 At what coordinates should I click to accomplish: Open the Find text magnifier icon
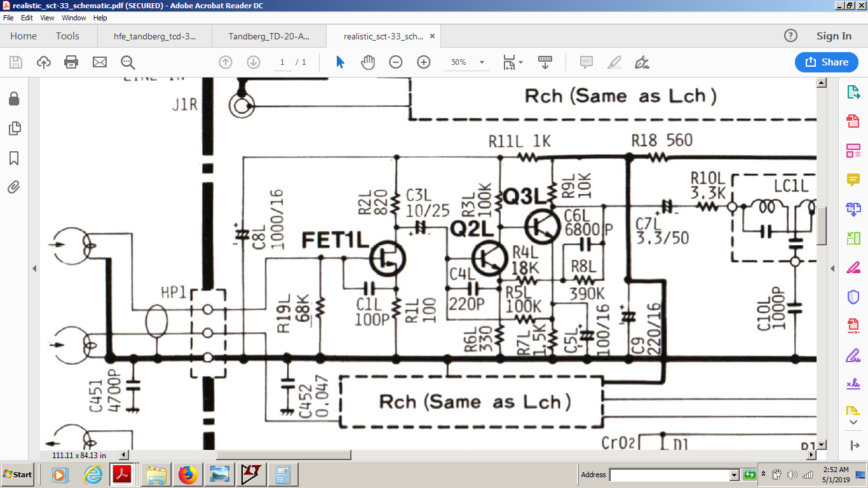point(128,62)
